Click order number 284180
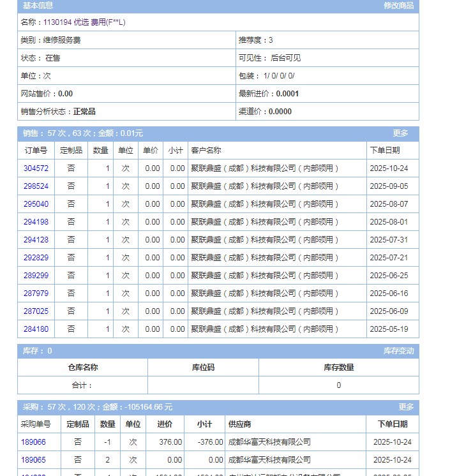The width and height of the screenshot is (450, 476). (x=36, y=329)
